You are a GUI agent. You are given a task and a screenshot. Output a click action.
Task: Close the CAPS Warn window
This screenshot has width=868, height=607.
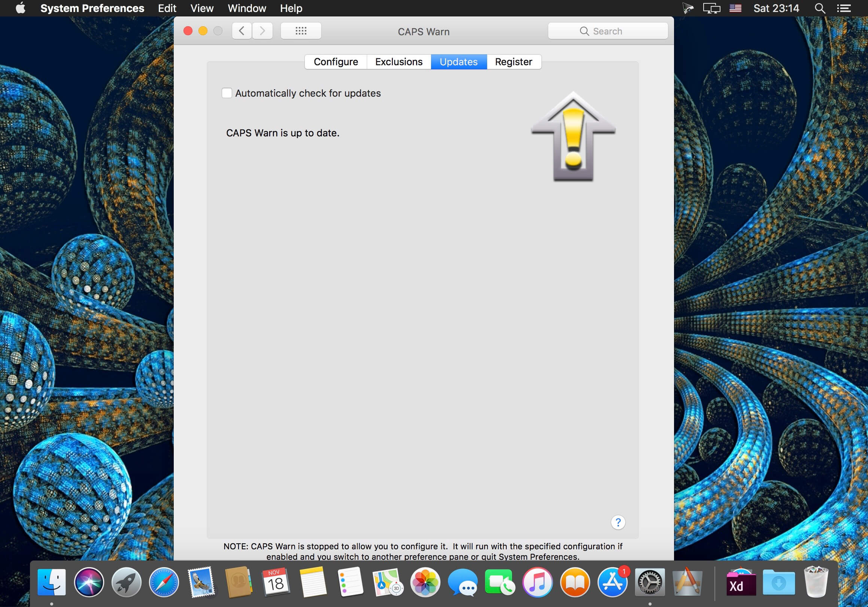click(188, 31)
